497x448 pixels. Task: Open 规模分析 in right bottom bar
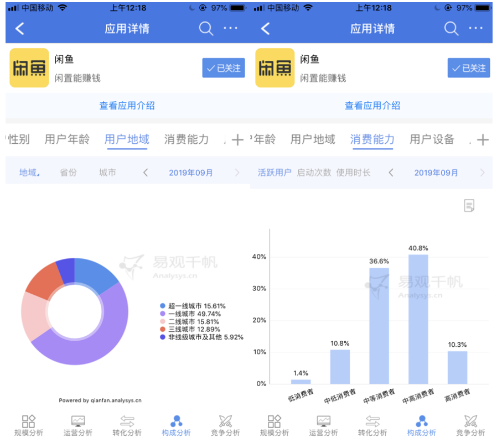(x=274, y=426)
